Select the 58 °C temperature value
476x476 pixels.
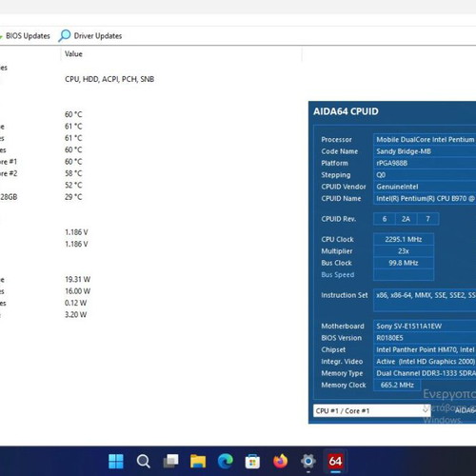pos(73,173)
